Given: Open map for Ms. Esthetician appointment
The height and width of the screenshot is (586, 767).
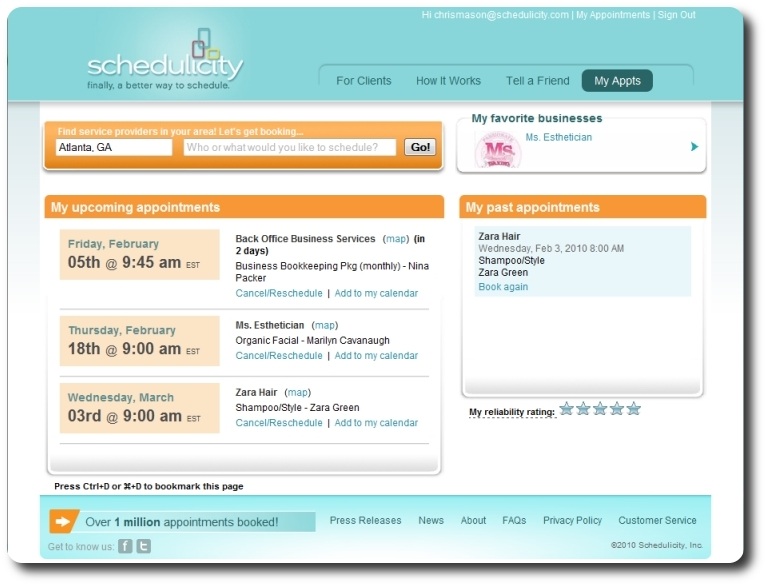Looking at the screenshot, I should [325, 325].
